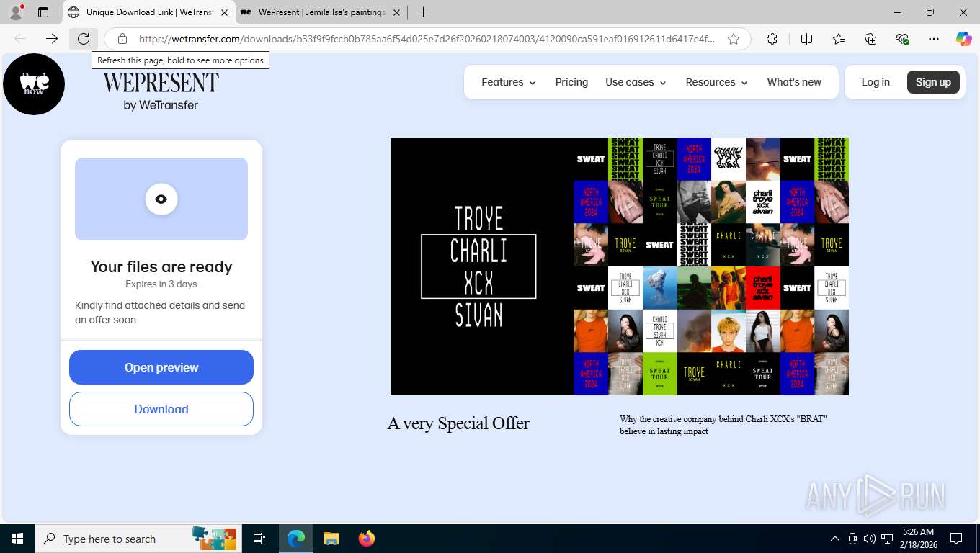Expand the Resources dropdown
The height and width of the screenshot is (553, 980).
(x=717, y=82)
